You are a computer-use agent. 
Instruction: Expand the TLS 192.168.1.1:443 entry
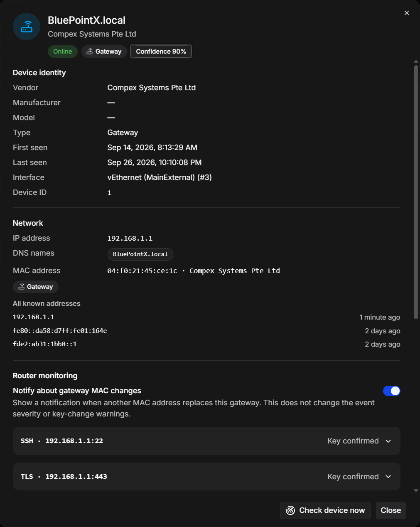tap(206, 477)
